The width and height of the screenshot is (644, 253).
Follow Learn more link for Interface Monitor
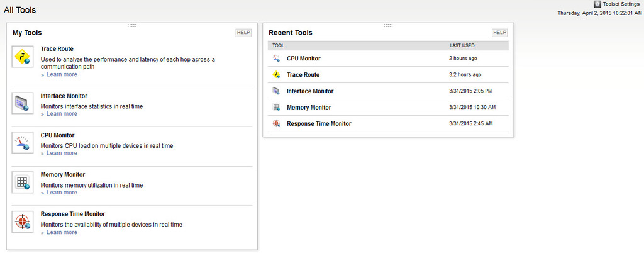click(x=62, y=114)
